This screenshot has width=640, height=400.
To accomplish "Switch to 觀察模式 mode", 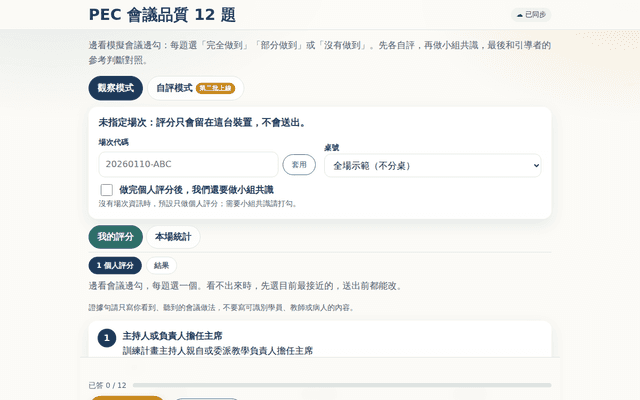I will (116, 88).
